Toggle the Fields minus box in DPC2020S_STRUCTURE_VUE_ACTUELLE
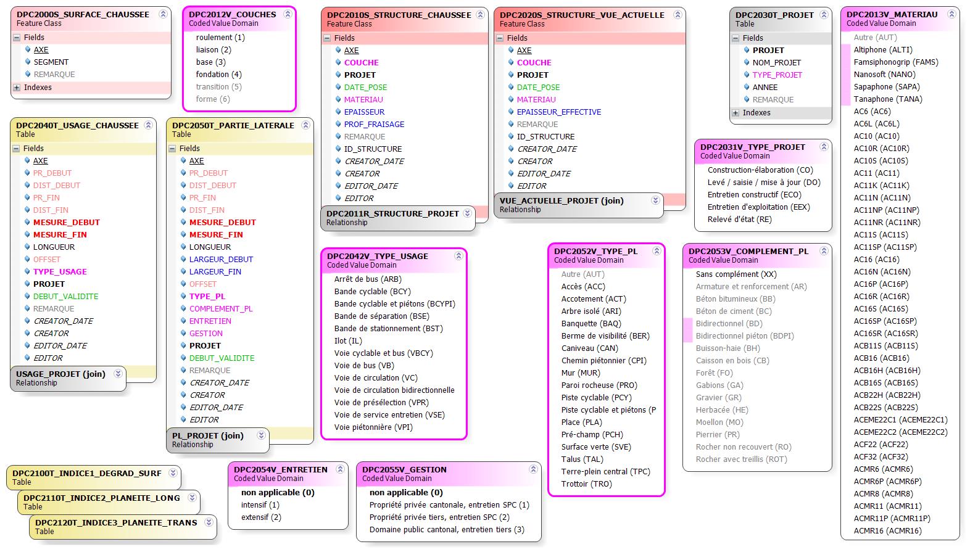The height and width of the screenshot is (560, 978). tap(500, 38)
